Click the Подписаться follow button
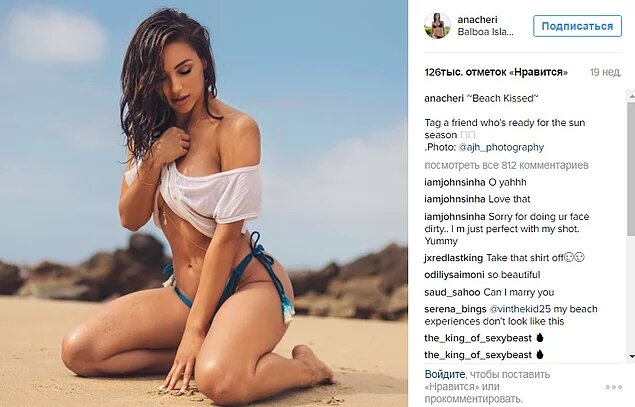This screenshot has height=407, width=635. pyautogui.click(x=577, y=26)
